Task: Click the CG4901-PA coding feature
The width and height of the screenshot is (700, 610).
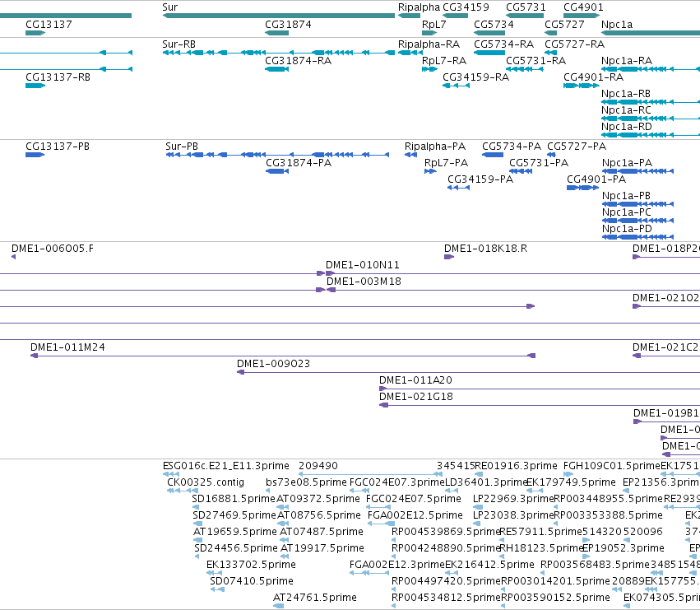Action: [582, 188]
